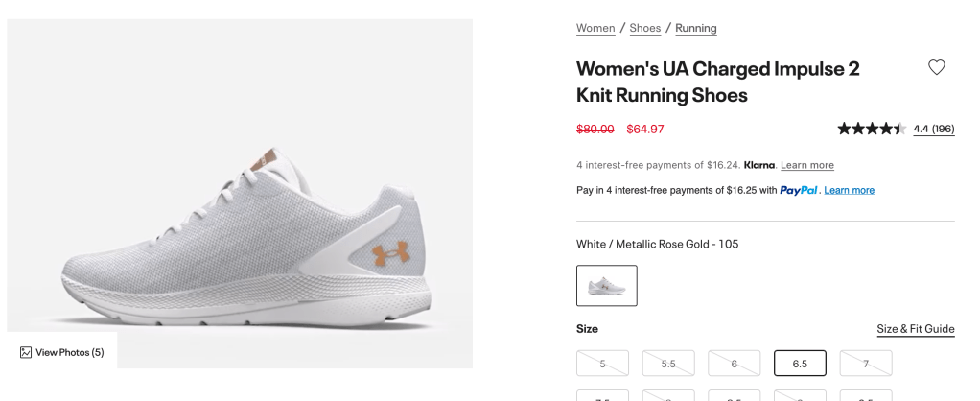
Task: Navigate to Running breadcrumb
Action: click(696, 28)
